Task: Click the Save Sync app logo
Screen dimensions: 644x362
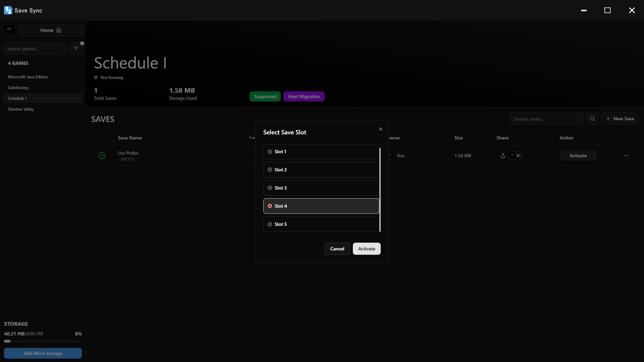Action: click(x=8, y=10)
